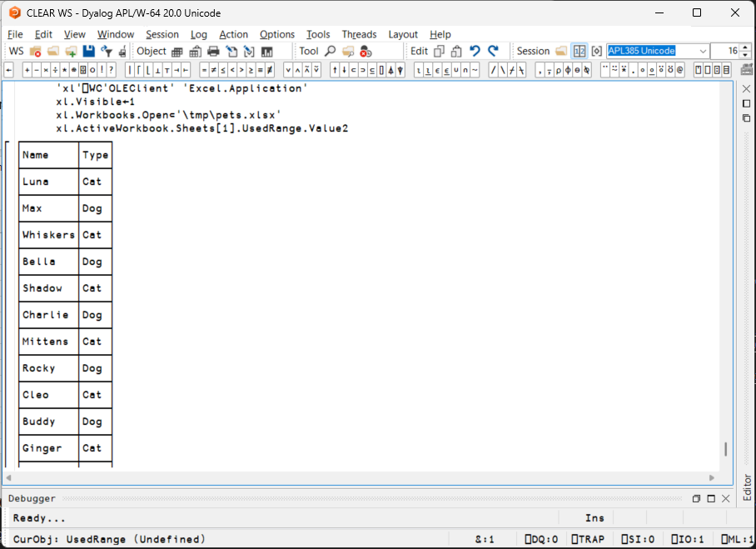
Task: Click the Ins status indicator
Action: pyautogui.click(x=594, y=517)
